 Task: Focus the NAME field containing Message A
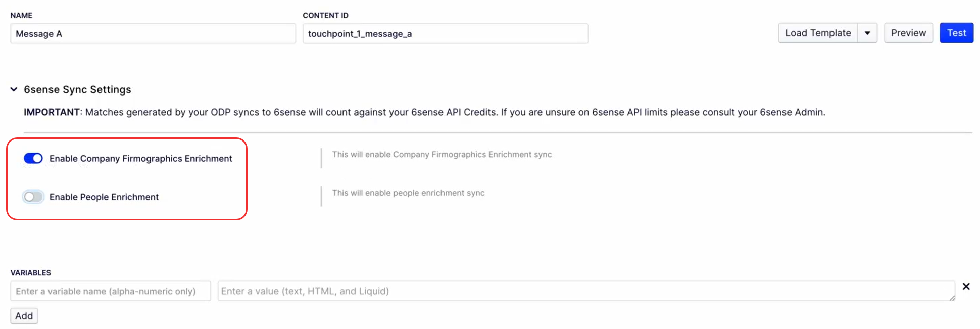point(153,34)
